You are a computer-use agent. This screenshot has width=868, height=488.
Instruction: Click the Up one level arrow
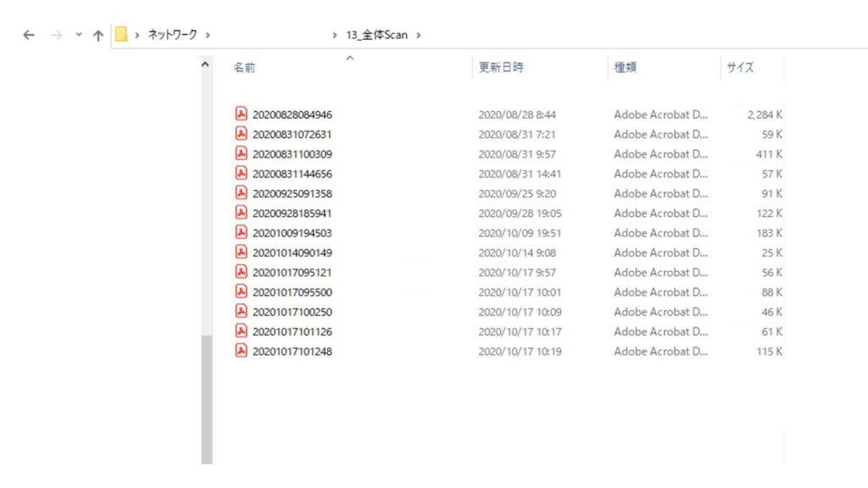coord(98,35)
